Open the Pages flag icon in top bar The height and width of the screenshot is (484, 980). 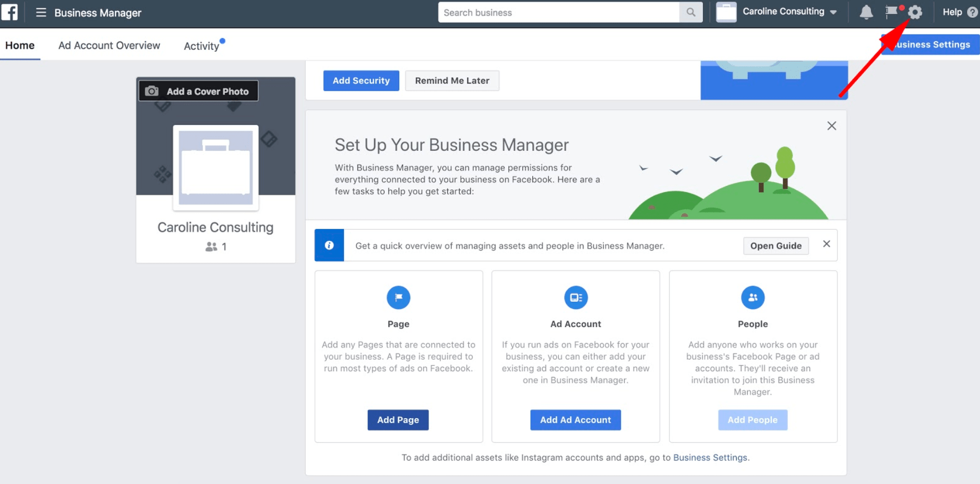pyautogui.click(x=891, y=12)
